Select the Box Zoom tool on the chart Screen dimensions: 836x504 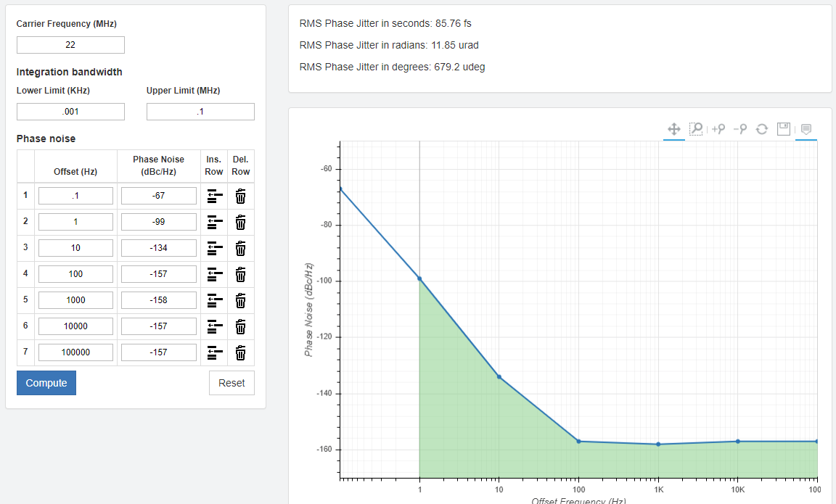tap(696, 129)
